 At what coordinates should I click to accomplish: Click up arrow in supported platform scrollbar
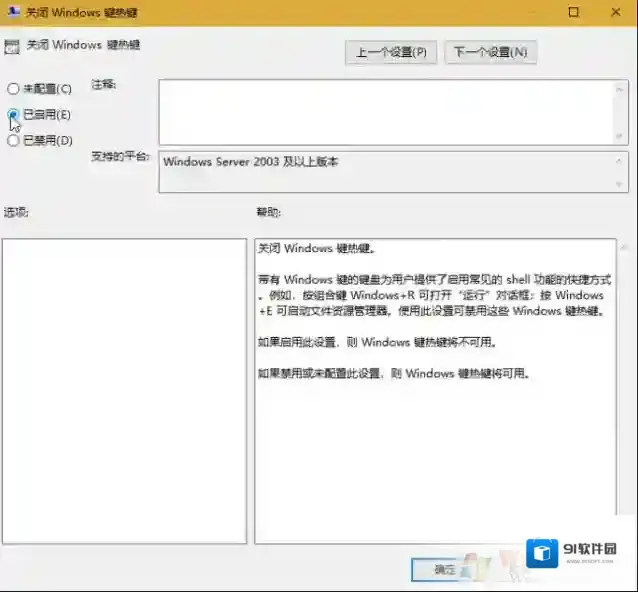pos(620,161)
